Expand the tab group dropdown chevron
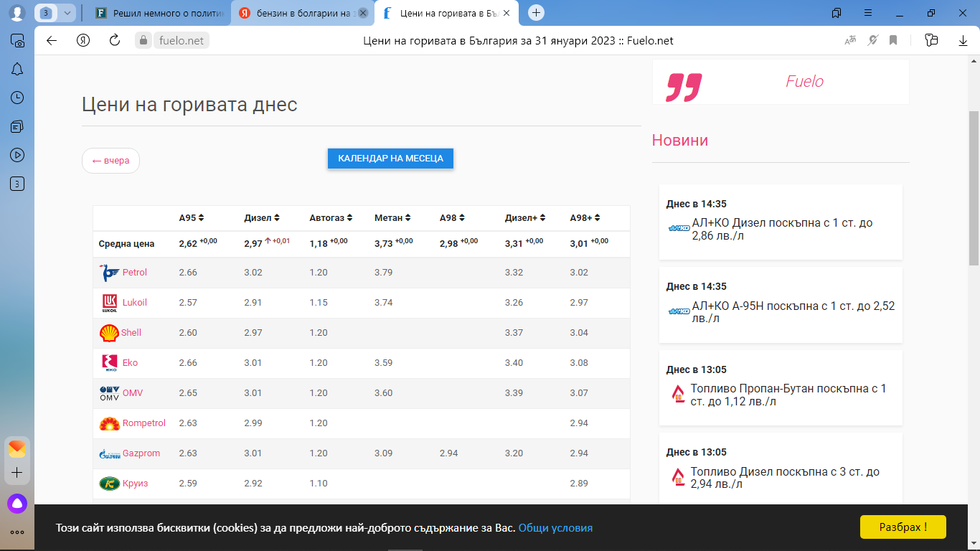 (x=67, y=13)
